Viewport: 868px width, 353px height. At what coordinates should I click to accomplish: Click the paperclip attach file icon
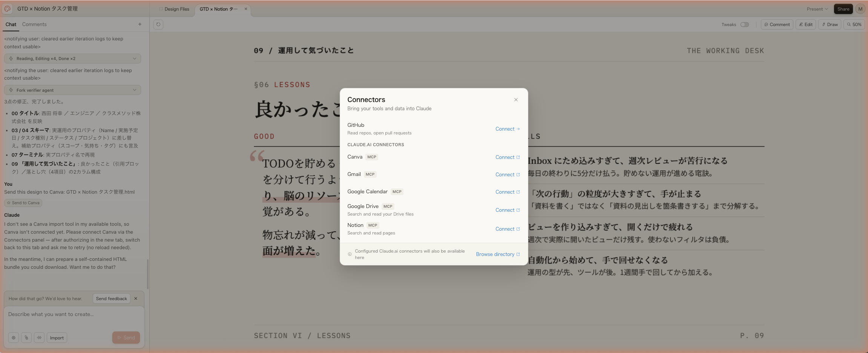26,338
